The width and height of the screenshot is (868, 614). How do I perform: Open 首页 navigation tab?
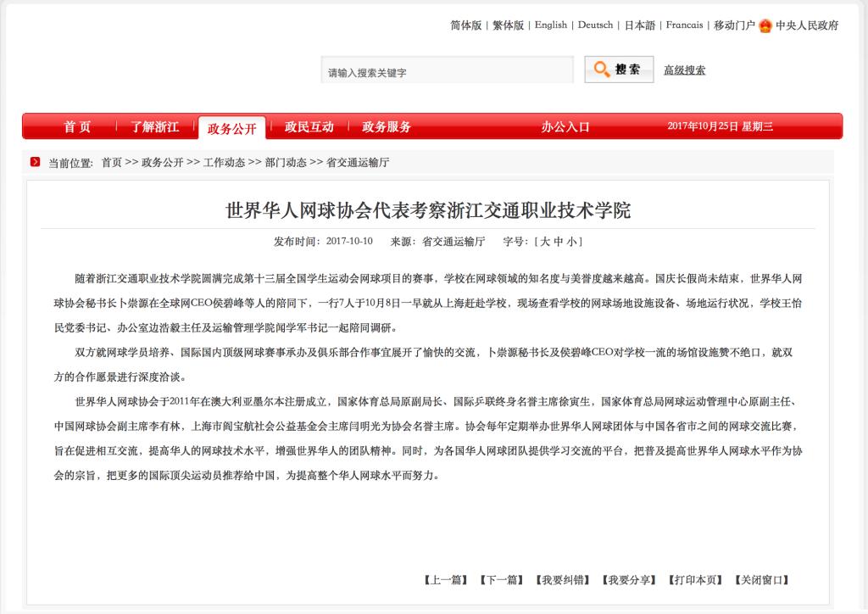77,127
